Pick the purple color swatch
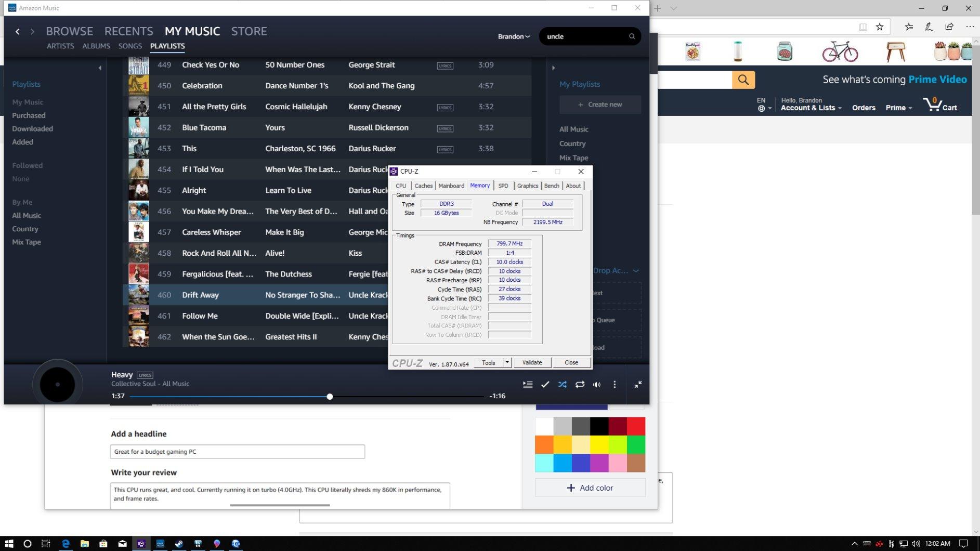The height and width of the screenshot is (551, 980). (x=599, y=463)
